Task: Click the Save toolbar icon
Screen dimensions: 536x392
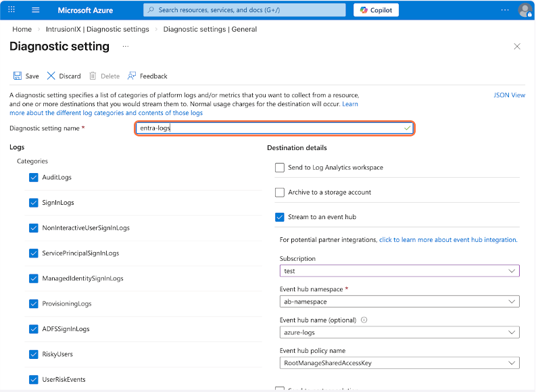Action: pos(17,76)
